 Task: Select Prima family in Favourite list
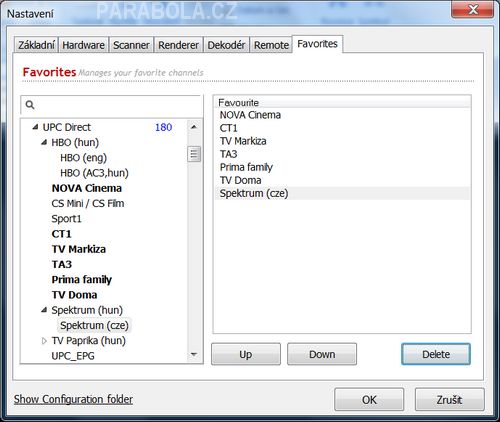click(x=342, y=167)
